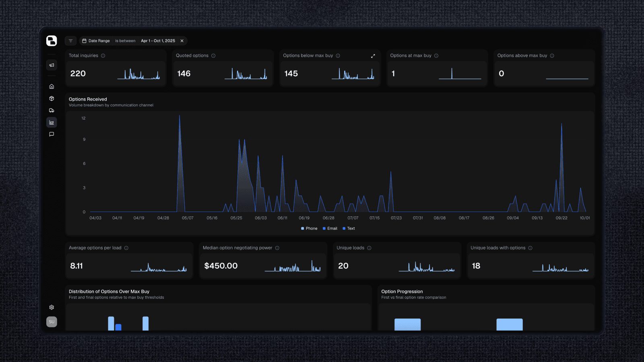Click the Date Range filter field
The height and width of the screenshot is (362, 644).
click(x=96, y=41)
